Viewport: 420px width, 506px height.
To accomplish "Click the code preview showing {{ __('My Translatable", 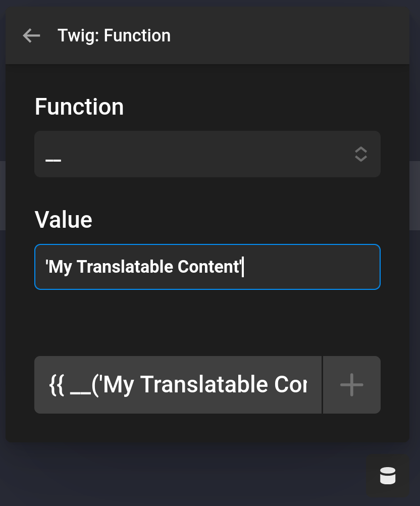I will click(x=178, y=384).
